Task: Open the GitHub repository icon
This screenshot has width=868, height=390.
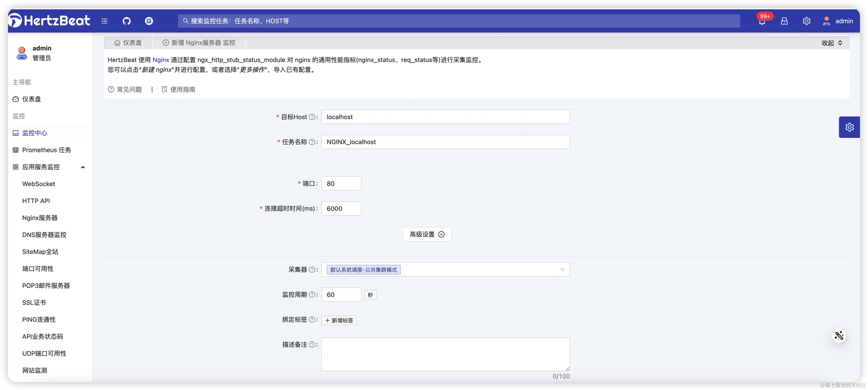Action: point(126,21)
